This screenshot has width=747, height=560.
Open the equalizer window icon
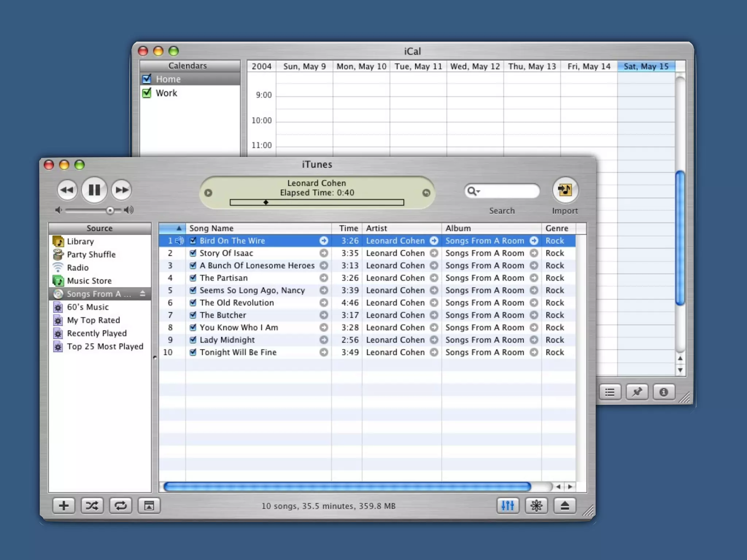tap(507, 506)
